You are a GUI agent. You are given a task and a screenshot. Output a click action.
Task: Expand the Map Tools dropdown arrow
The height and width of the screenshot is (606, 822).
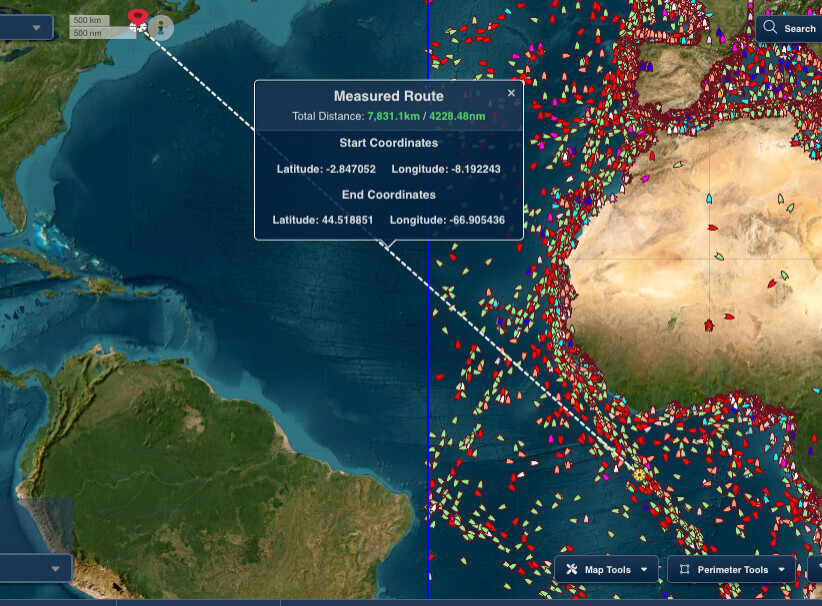(644, 570)
